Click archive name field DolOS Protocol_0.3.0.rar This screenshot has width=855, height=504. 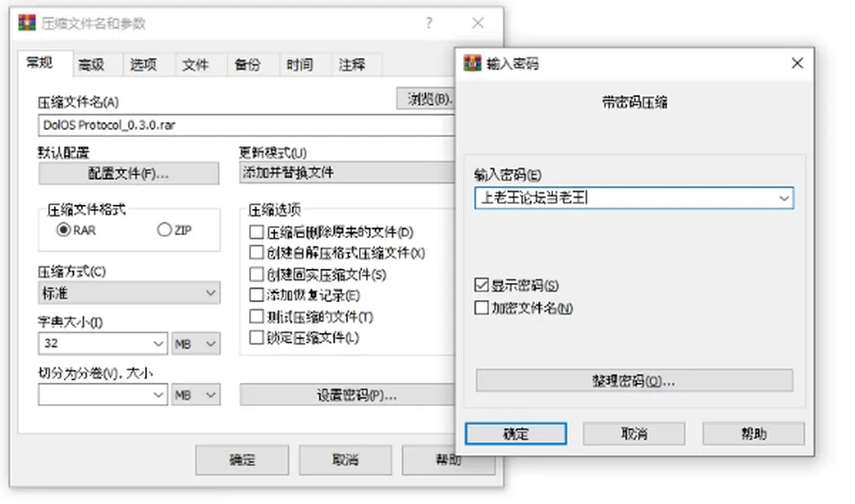[x=247, y=125]
